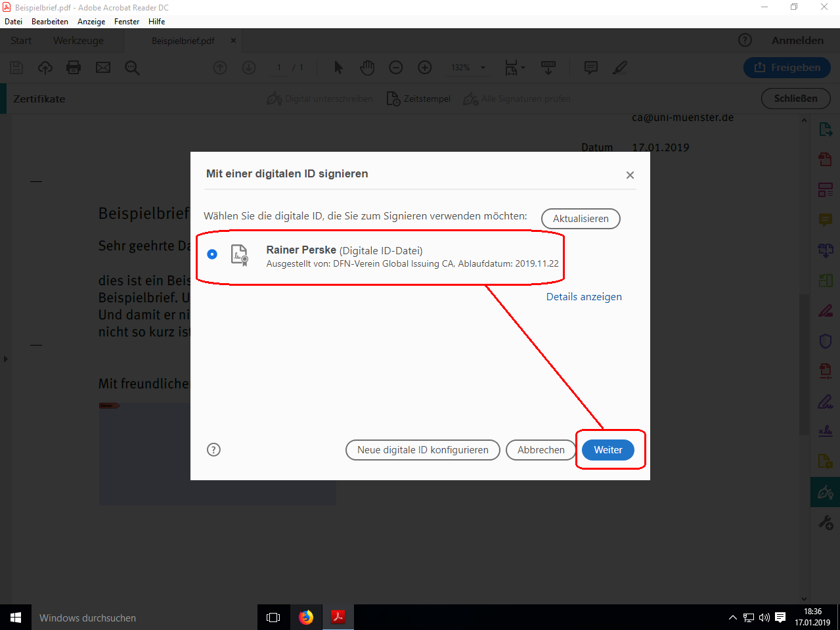Click the Weiter button
Viewport: 840px width, 630px height.
pyautogui.click(x=608, y=450)
